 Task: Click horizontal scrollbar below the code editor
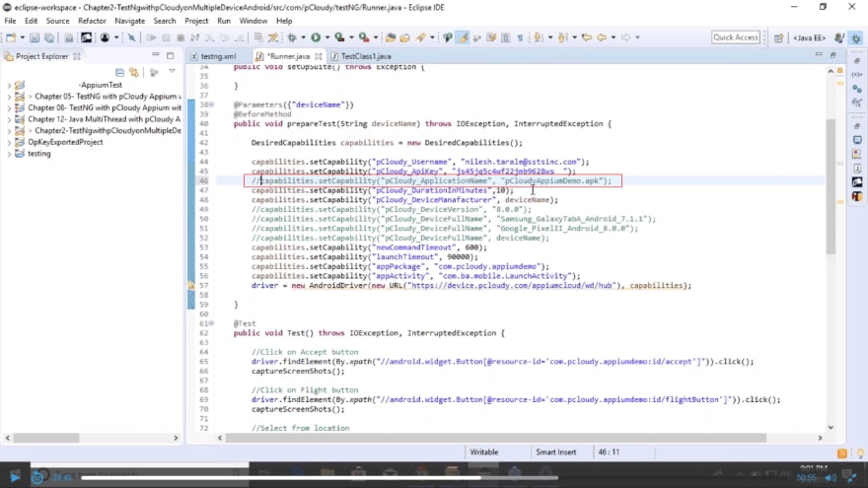coord(495,438)
